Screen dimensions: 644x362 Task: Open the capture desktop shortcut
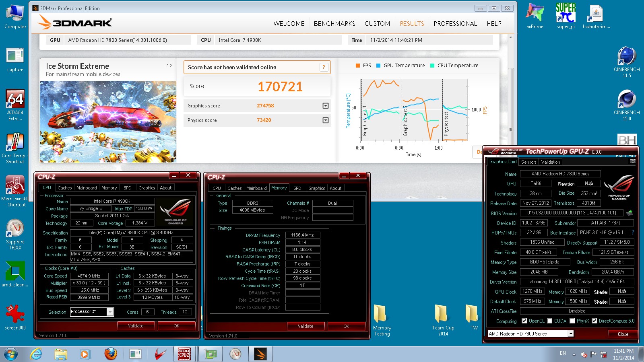(x=15, y=60)
